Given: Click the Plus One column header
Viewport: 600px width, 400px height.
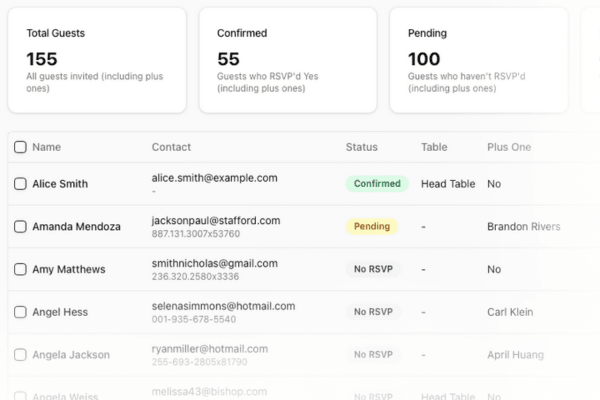Looking at the screenshot, I should pos(508,147).
